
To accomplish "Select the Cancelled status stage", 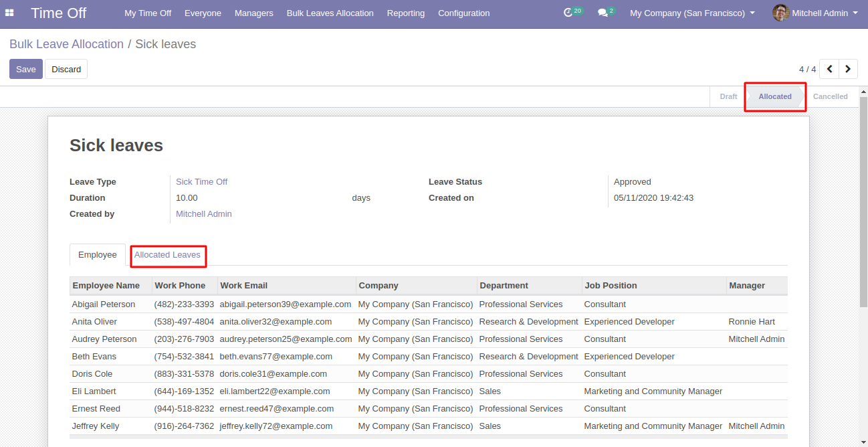I will (831, 96).
